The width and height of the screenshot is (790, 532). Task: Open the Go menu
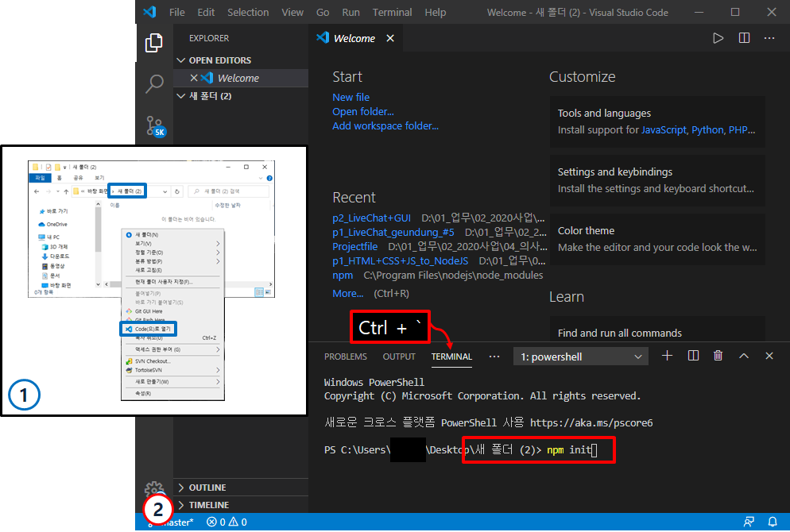(323, 12)
